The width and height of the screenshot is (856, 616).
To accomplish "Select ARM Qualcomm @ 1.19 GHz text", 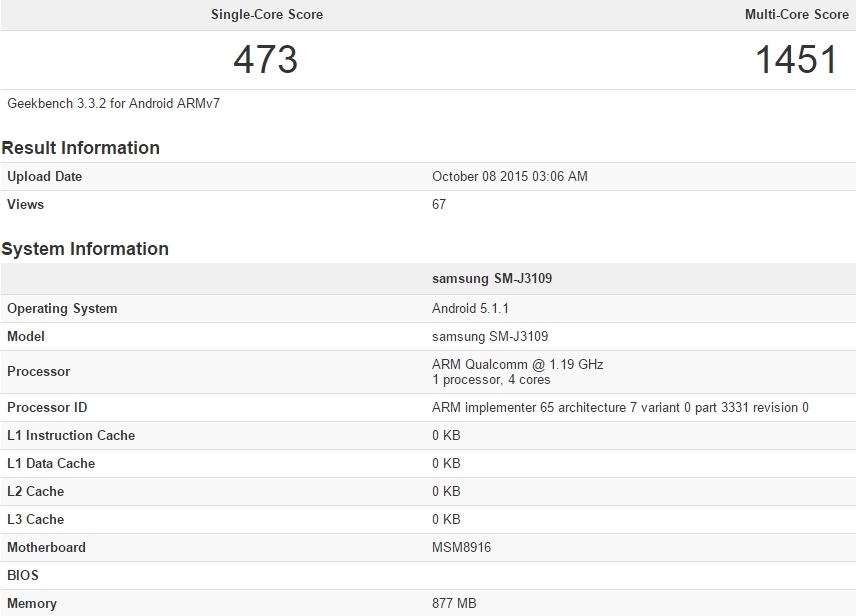I will click(x=518, y=364).
